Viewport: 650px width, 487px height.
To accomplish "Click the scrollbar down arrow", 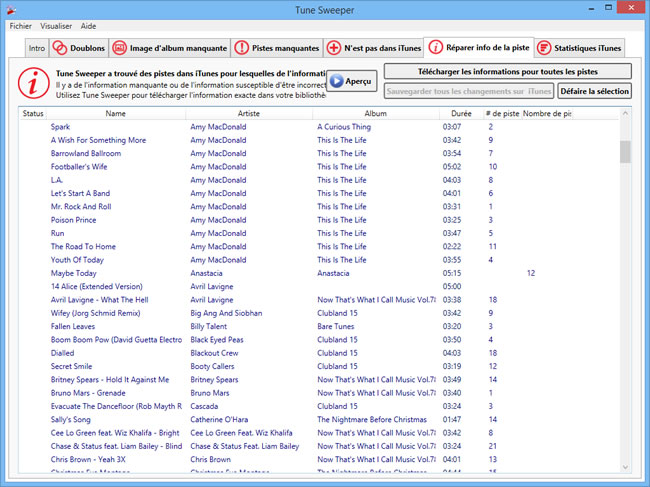I will coord(625,467).
